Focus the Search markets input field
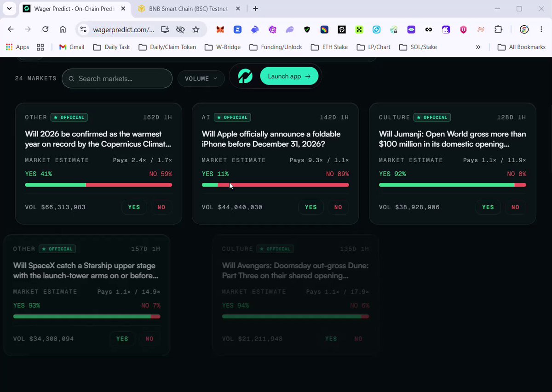Image resolution: width=552 pixels, height=392 pixels. pyautogui.click(x=117, y=79)
